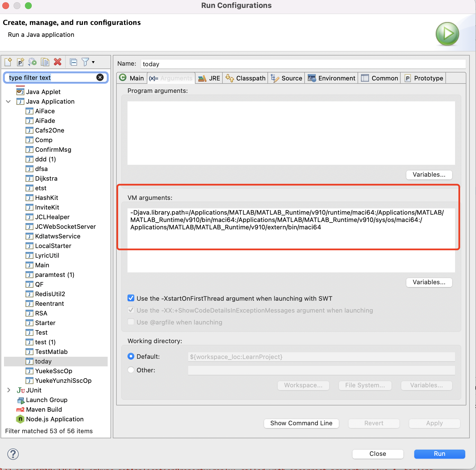Click the Filter launch configurations funnel icon
Viewport: 476px width, 470px height.
pyautogui.click(x=85, y=62)
